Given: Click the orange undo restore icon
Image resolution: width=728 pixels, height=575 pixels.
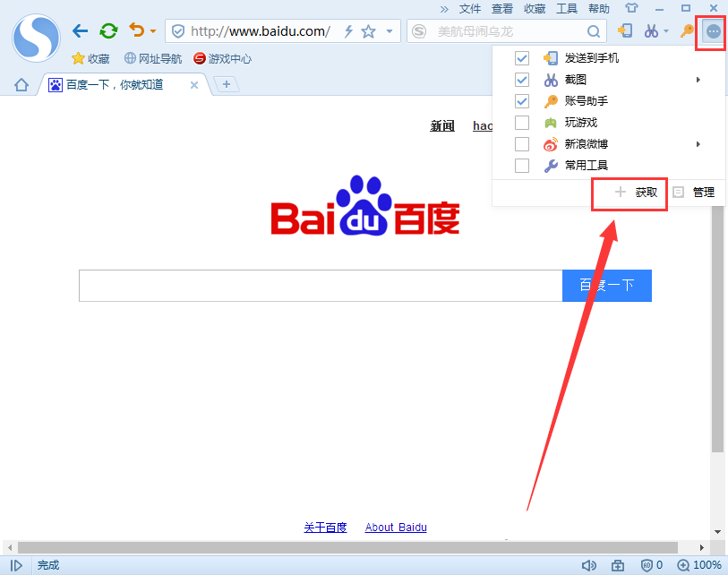Looking at the screenshot, I should [x=136, y=30].
